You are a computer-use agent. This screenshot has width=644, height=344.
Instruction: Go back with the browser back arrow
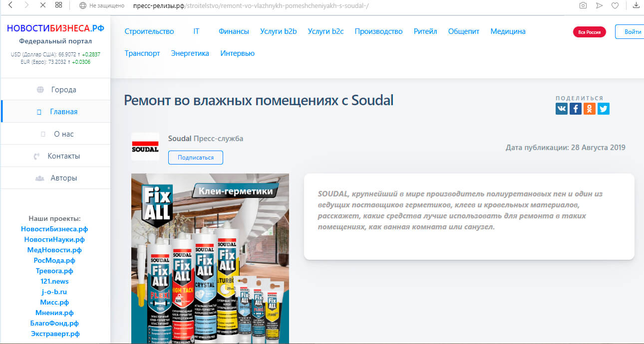11,5
